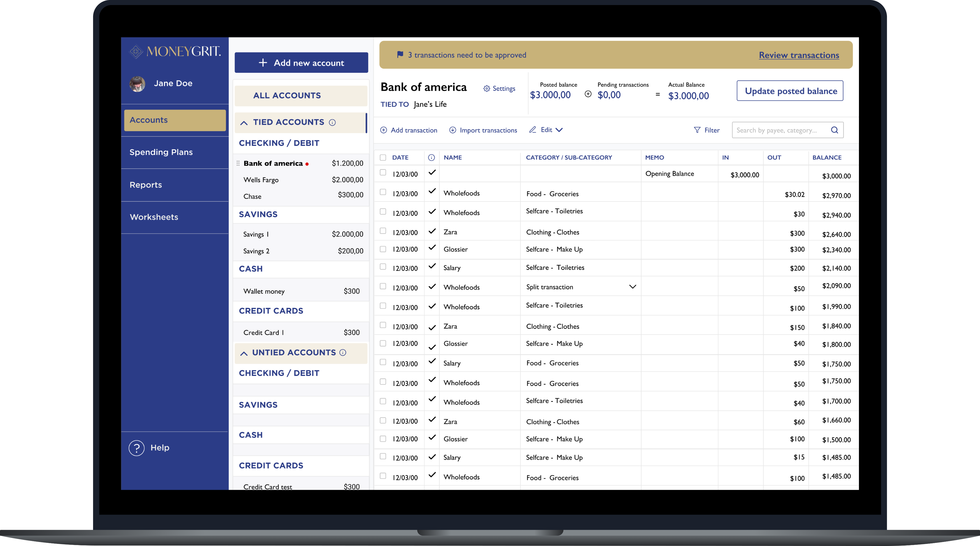Viewport: 980px width, 546px height.
Task: Click the Add transaction plus icon
Action: click(384, 130)
